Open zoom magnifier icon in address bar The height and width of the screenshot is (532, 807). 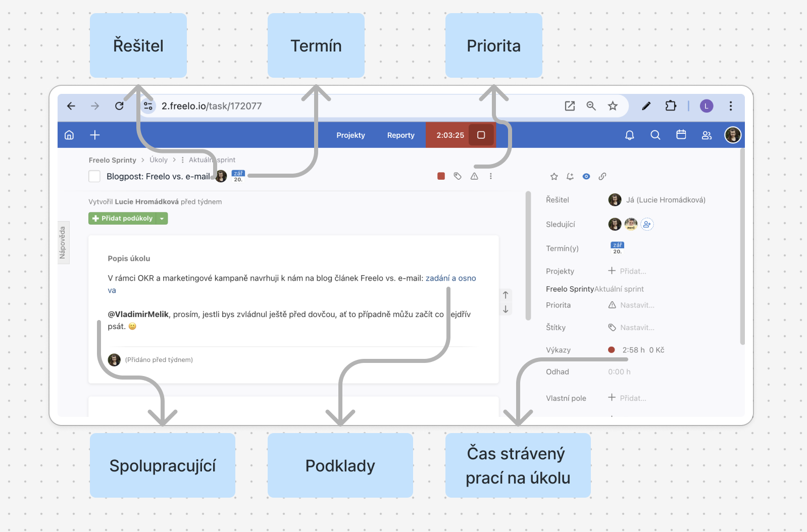point(591,106)
